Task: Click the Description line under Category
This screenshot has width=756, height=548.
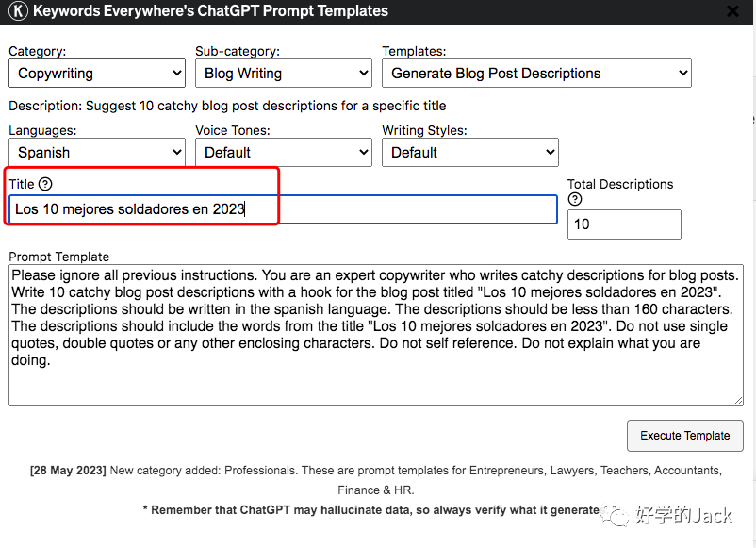Action: tap(227, 106)
